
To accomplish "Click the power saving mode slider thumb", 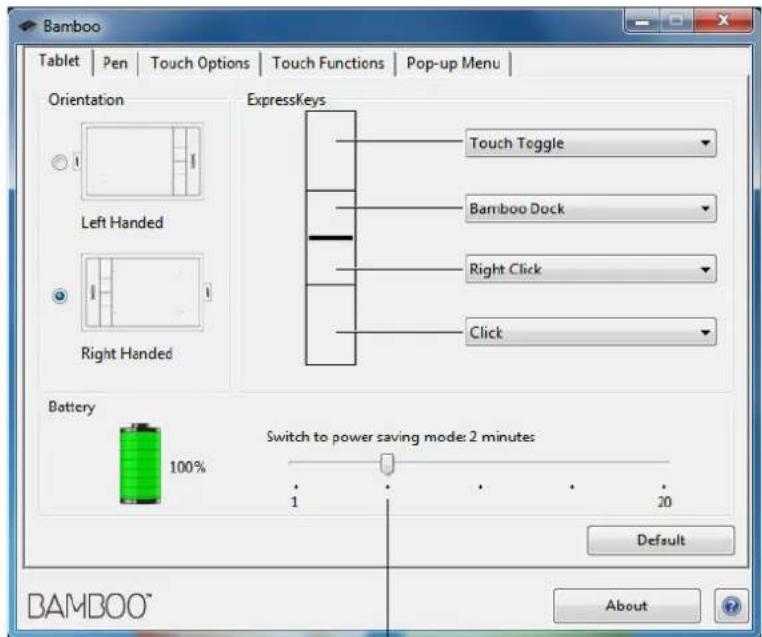I will 387,464.
